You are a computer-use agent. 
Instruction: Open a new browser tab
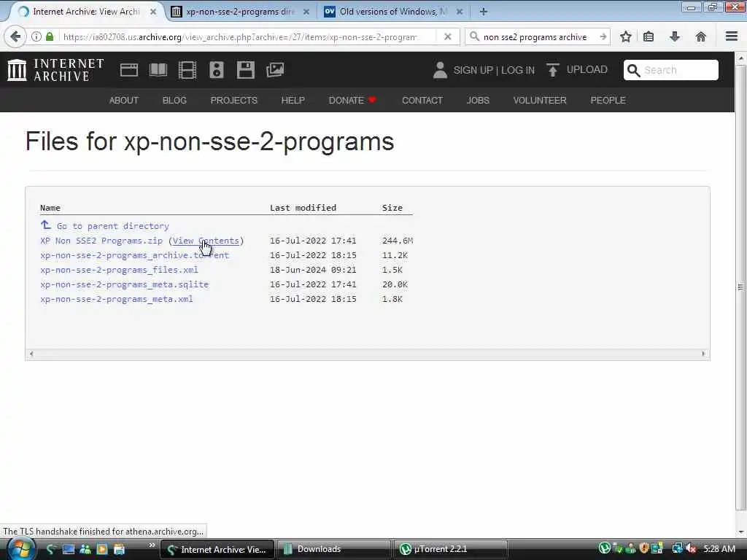click(x=483, y=12)
